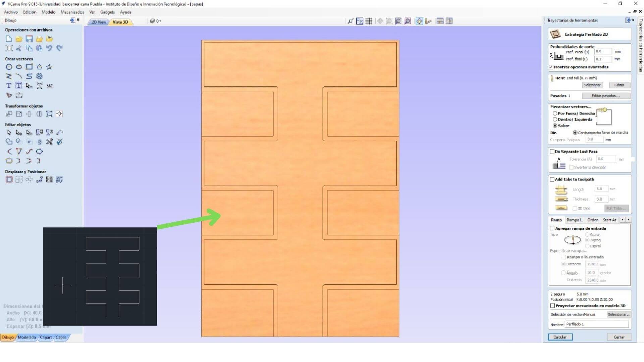The height and width of the screenshot is (362, 644).
Task: Click the Redo arrow icon
Action: pyautogui.click(x=59, y=48)
